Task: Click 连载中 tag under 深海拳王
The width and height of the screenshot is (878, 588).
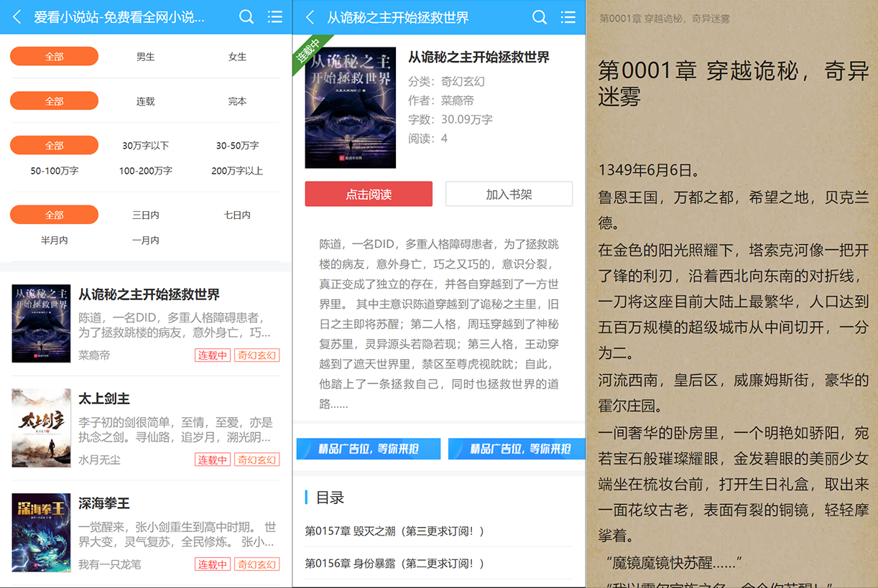Action: tap(212, 564)
